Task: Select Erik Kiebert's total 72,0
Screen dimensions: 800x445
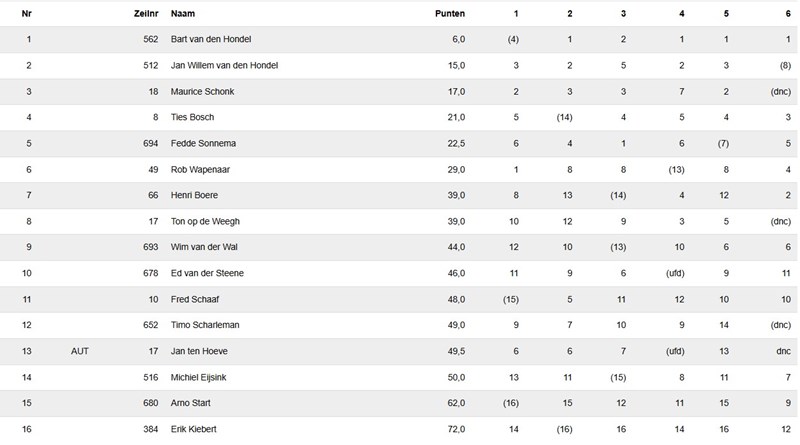Action: click(x=456, y=429)
